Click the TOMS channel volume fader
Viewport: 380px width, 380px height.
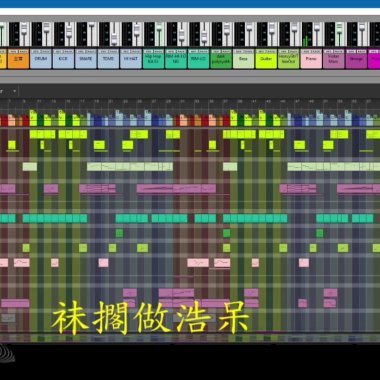[x=114, y=38]
